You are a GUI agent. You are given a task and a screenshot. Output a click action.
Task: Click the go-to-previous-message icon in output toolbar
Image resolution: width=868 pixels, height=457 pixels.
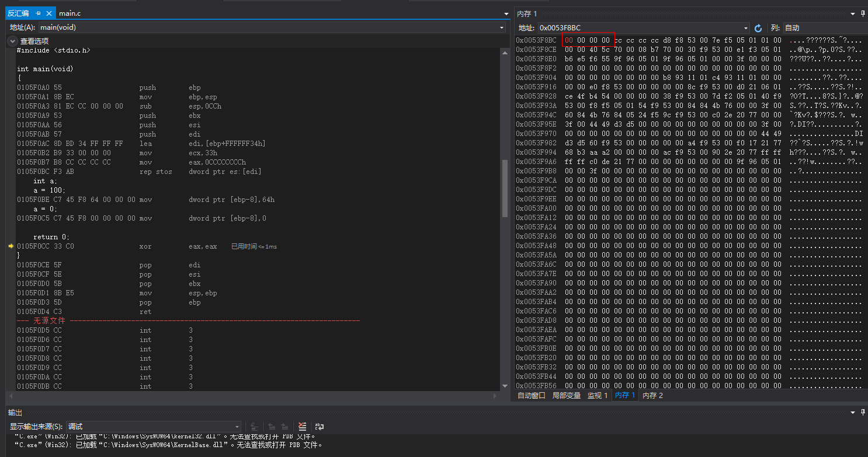coord(272,427)
